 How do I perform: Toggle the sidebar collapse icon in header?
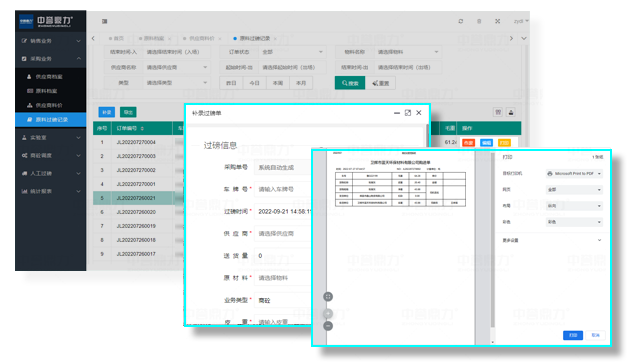(104, 21)
